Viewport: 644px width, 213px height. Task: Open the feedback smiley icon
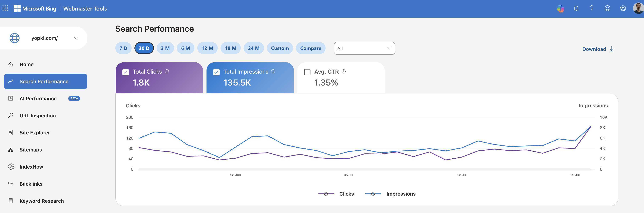[x=607, y=8]
